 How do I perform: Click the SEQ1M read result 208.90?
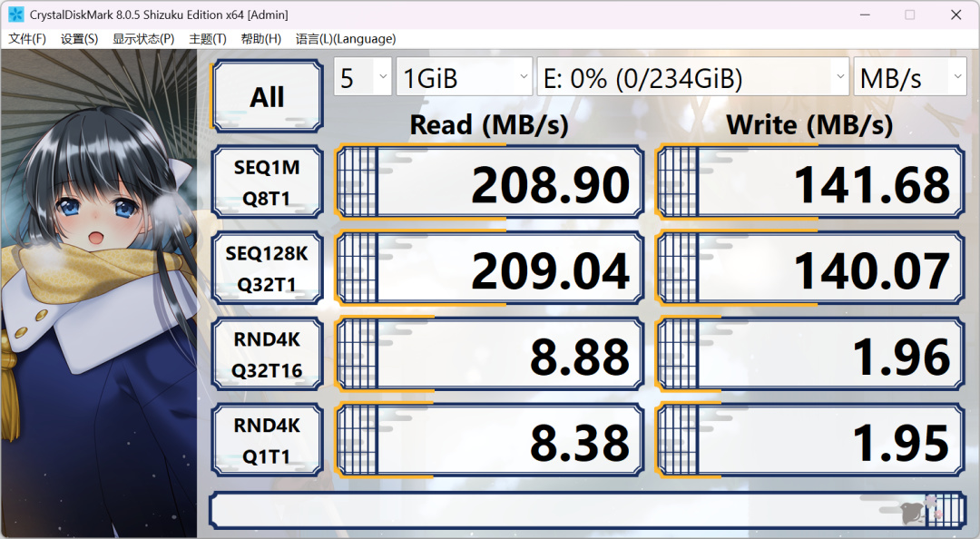pyautogui.click(x=489, y=182)
